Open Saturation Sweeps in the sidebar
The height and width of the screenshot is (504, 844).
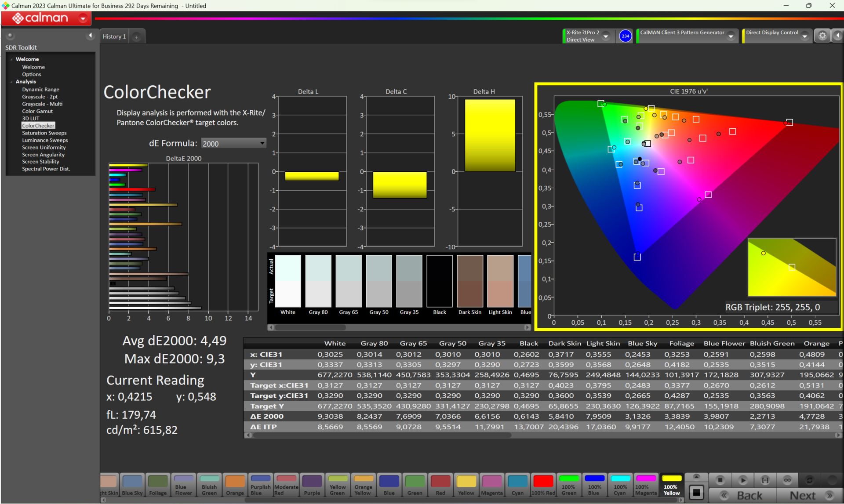click(44, 133)
